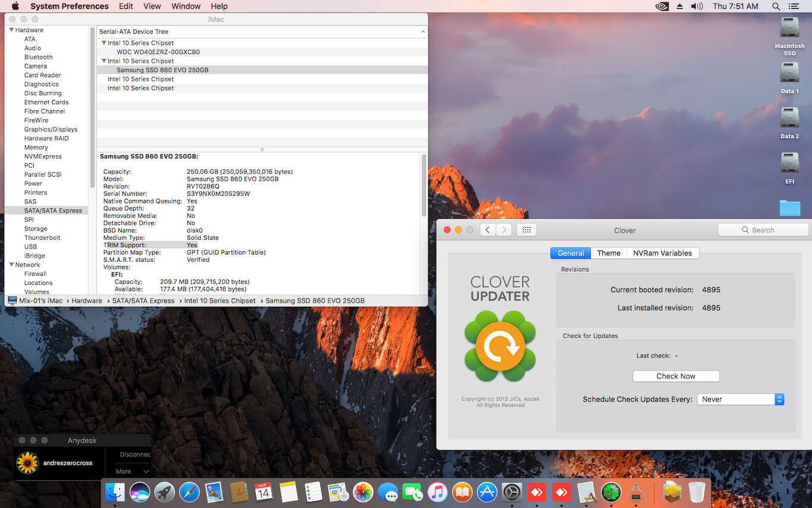This screenshot has width=812, height=508.
Task: Click clock Thu 7:51 AM in menu bar
Action: pos(735,6)
